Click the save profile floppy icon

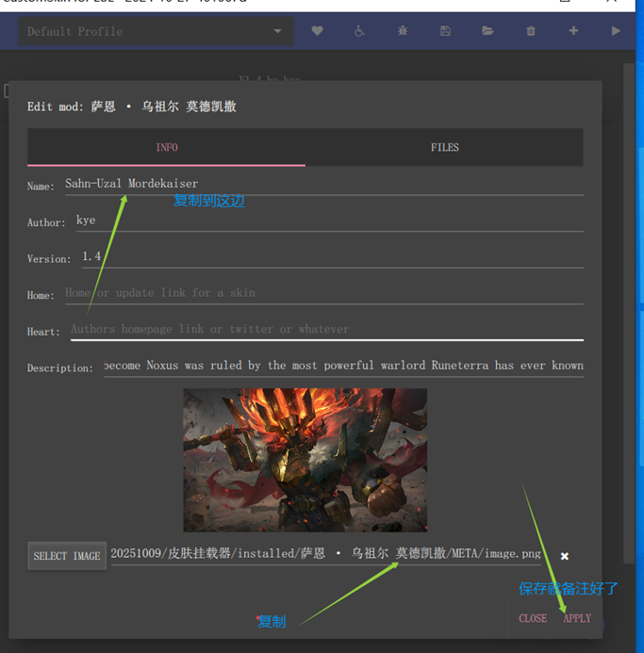(445, 31)
